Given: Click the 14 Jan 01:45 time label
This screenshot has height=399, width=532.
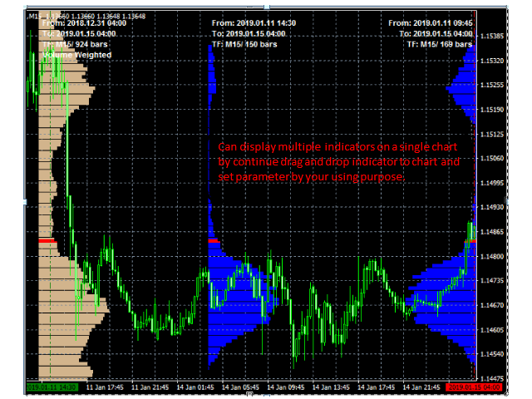Looking at the screenshot, I should coord(195,387).
